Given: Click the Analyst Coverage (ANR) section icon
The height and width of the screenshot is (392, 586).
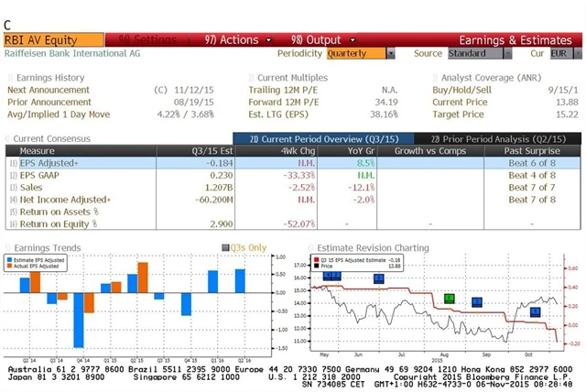Looking at the screenshot, I should point(435,78).
